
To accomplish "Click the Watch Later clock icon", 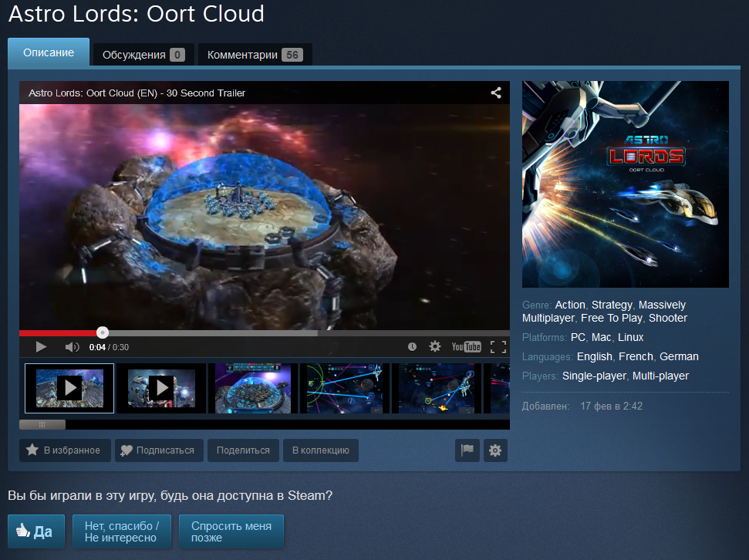I will pos(412,347).
